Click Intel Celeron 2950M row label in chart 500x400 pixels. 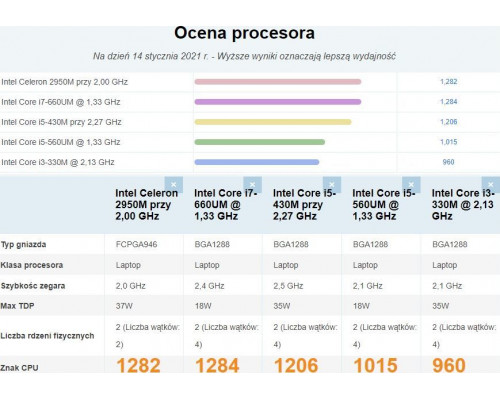tap(65, 82)
